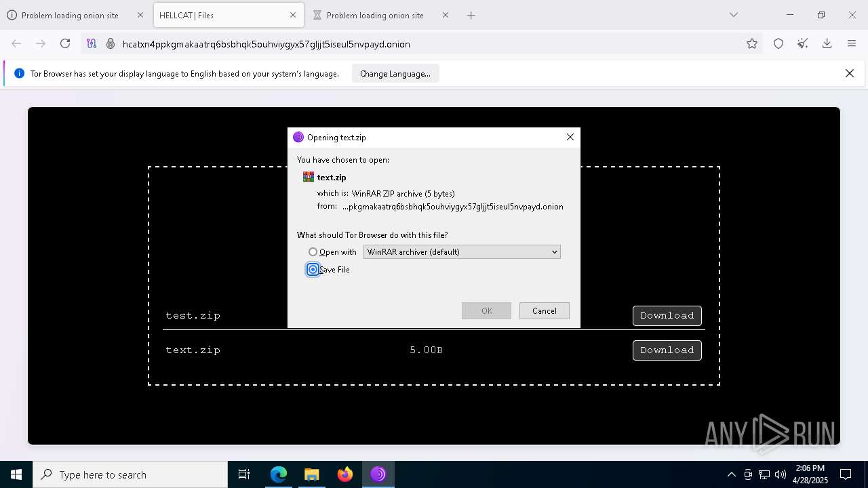Open the application hamburger menu
868x488 pixels.
(852, 44)
